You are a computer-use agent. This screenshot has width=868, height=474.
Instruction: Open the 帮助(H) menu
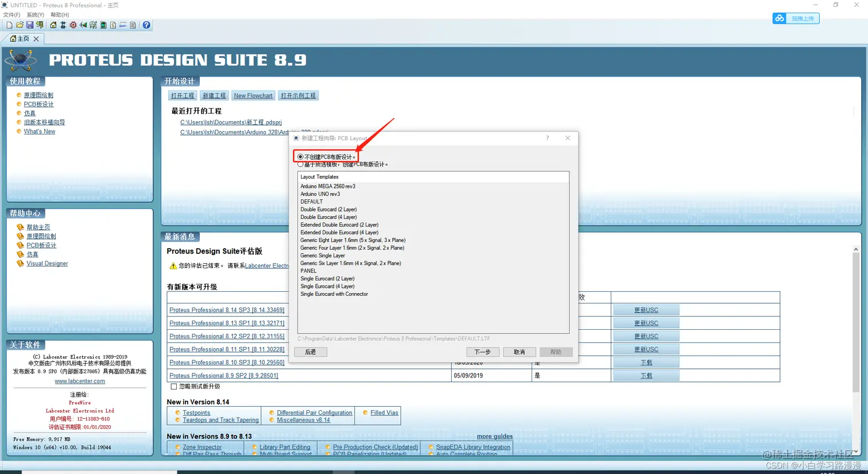pyautogui.click(x=60, y=15)
